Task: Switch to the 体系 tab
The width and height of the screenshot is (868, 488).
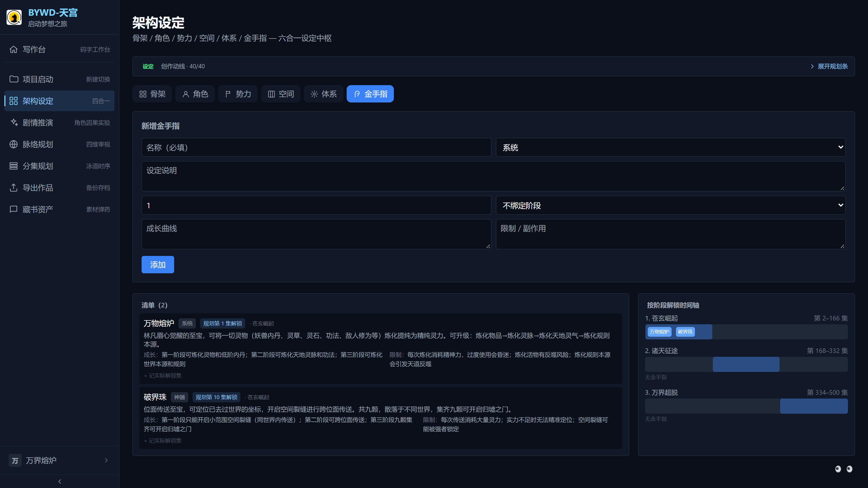Action: 324,94
